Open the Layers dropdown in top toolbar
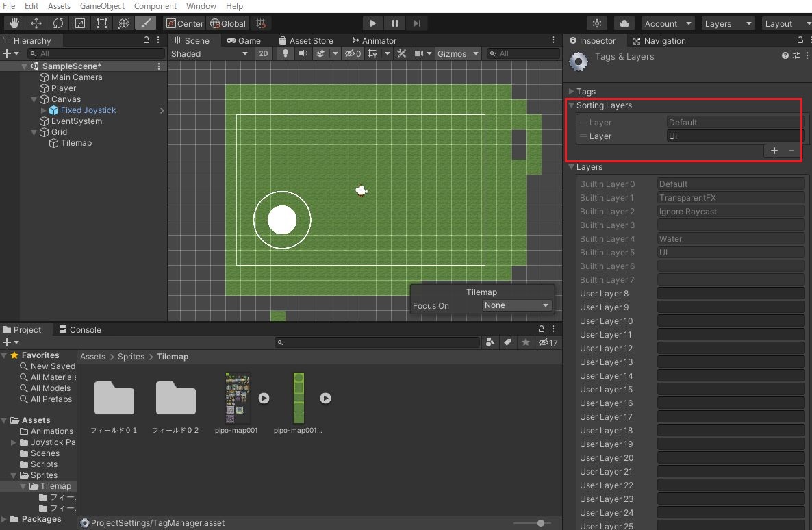Viewport: 812px width, 530px height. [728, 23]
